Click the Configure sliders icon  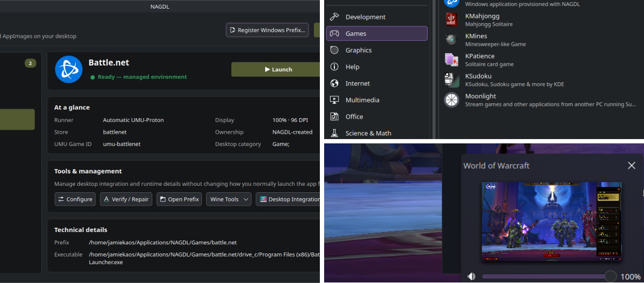[61, 199]
